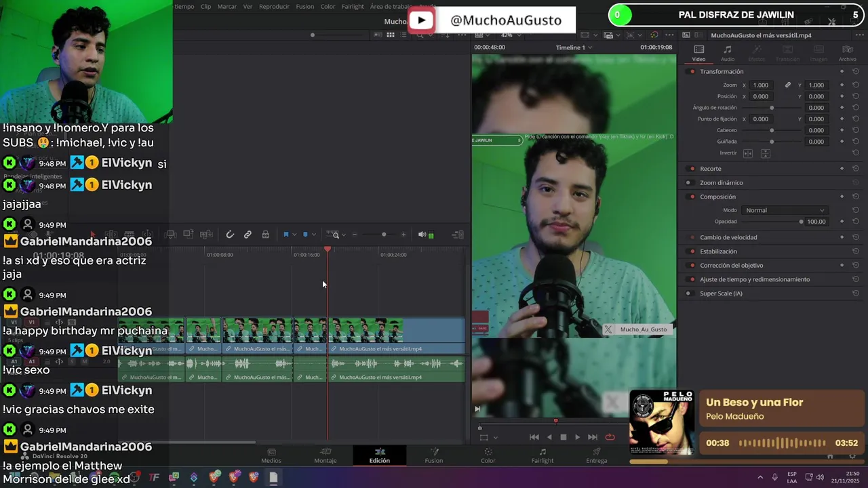Open marker color dropdown arrow

[313, 235]
